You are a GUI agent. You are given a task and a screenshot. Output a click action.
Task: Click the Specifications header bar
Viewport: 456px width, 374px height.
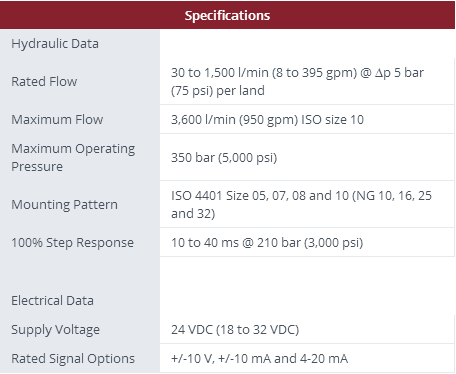[228, 15]
